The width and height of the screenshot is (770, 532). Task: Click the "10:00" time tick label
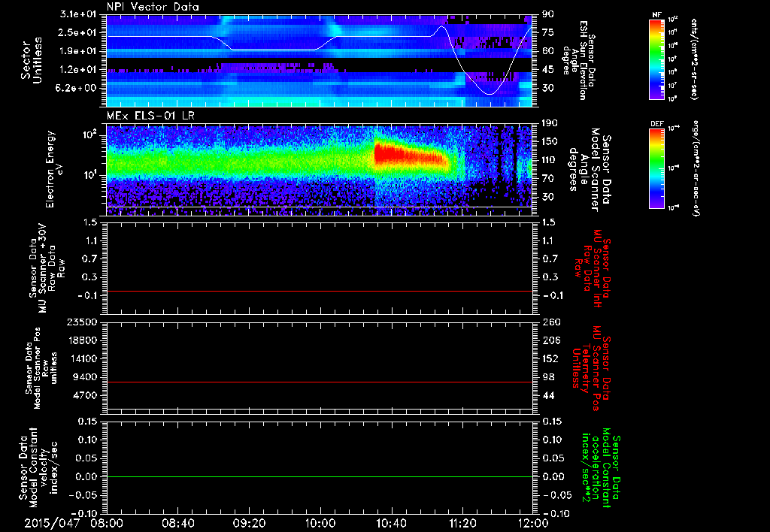pyautogui.click(x=320, y=523)
